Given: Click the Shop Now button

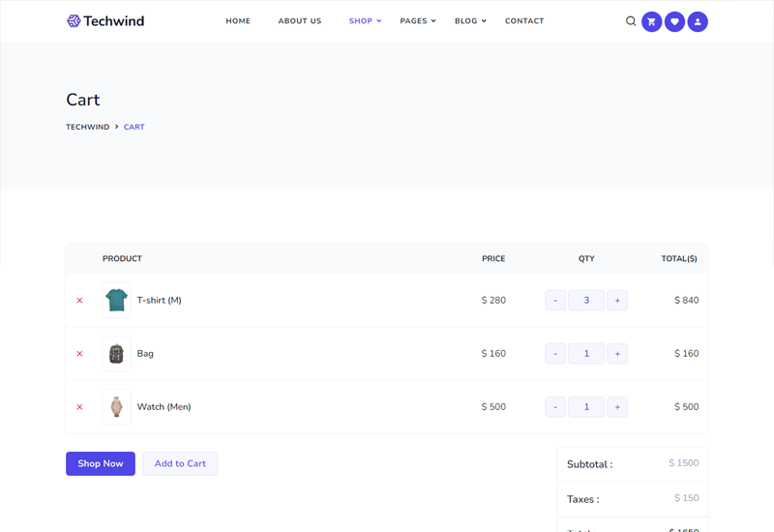Looking at the screenshot, I should [101, 464].
